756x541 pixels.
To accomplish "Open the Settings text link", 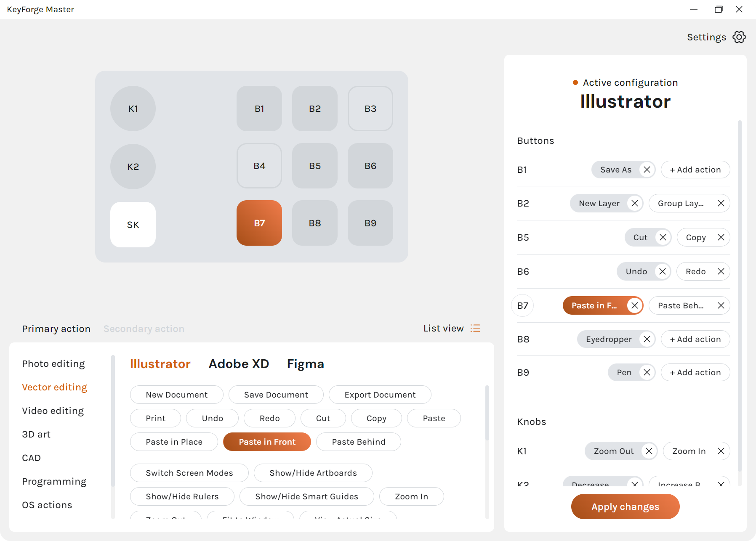I will (x=707, y=37).
